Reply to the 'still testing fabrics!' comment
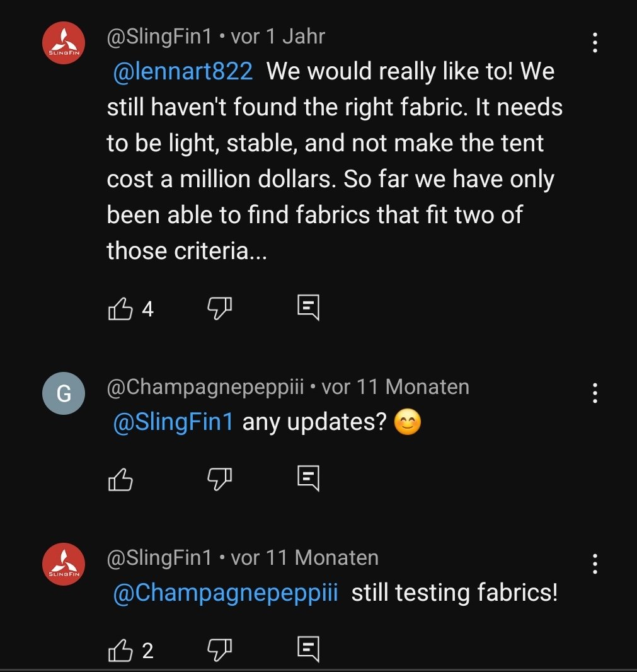The height and width of the screenshot is (672, 637). click(x=308, y=649)
